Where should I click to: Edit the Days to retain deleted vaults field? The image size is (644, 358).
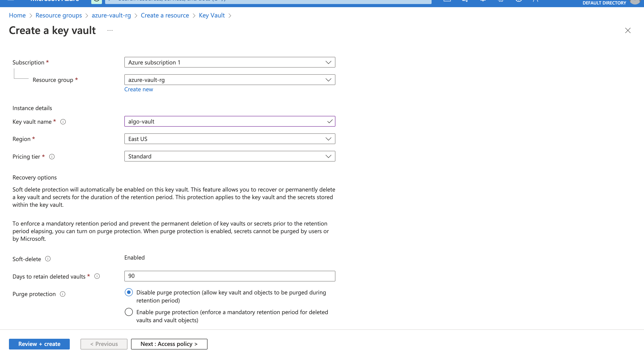229,276
